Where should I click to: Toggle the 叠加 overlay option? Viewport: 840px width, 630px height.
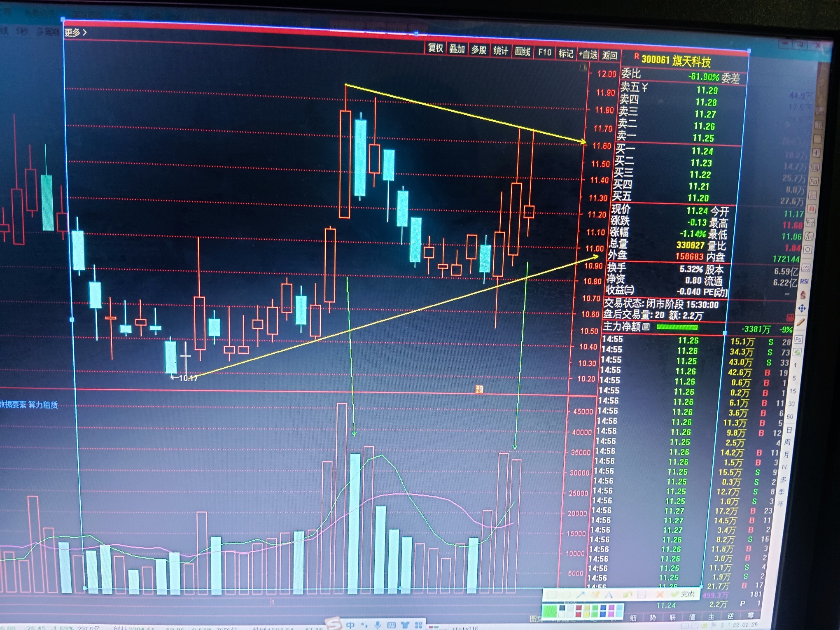pos(457,49)
